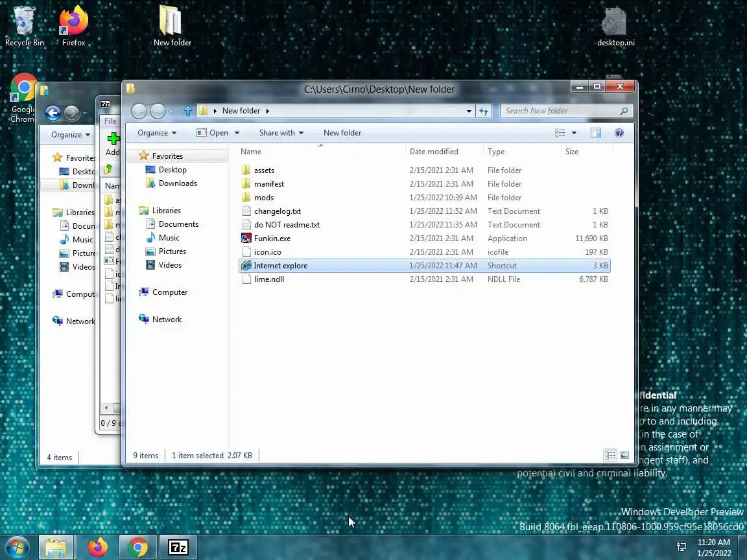This screenshot has height=560, width=747.
Task: Go to Downloads in the navigation pane
Action: pyautogui.click(x=177, y=183)
